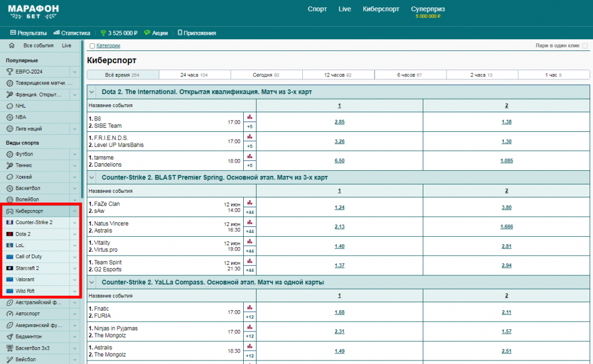Click the NBA basketball icon
Screen dimensions: 593x364
point(10,117)
